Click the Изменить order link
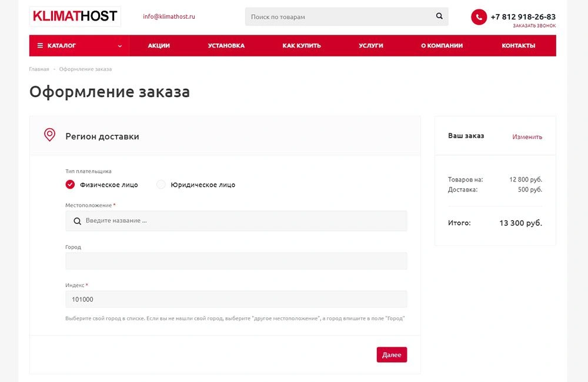This screenshot has width=588, height=382. [527, 137]
